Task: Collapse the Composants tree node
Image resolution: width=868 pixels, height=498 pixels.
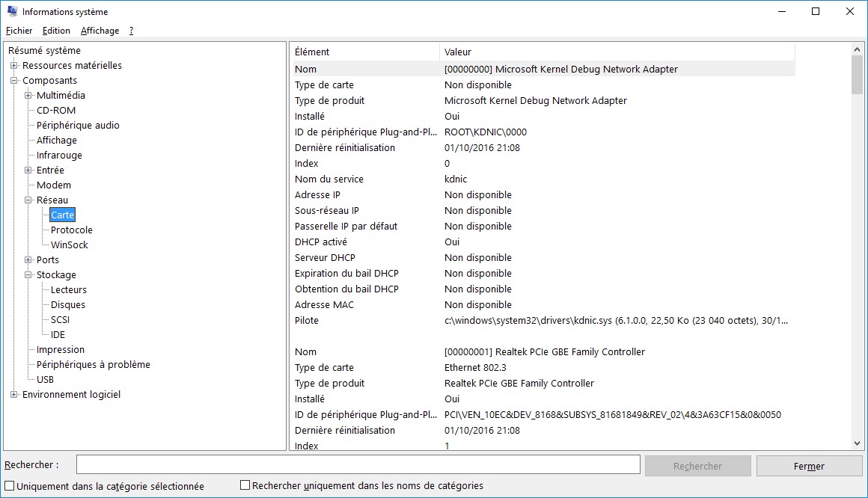Action: coord(14,81)
